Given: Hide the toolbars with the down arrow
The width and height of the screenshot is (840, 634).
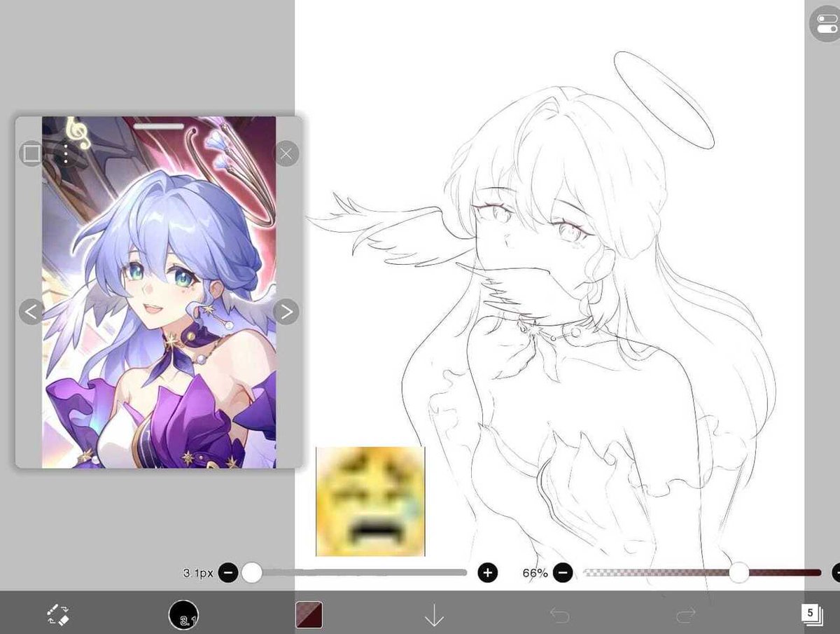Looking at the screenshot, I should coord(435,614).
